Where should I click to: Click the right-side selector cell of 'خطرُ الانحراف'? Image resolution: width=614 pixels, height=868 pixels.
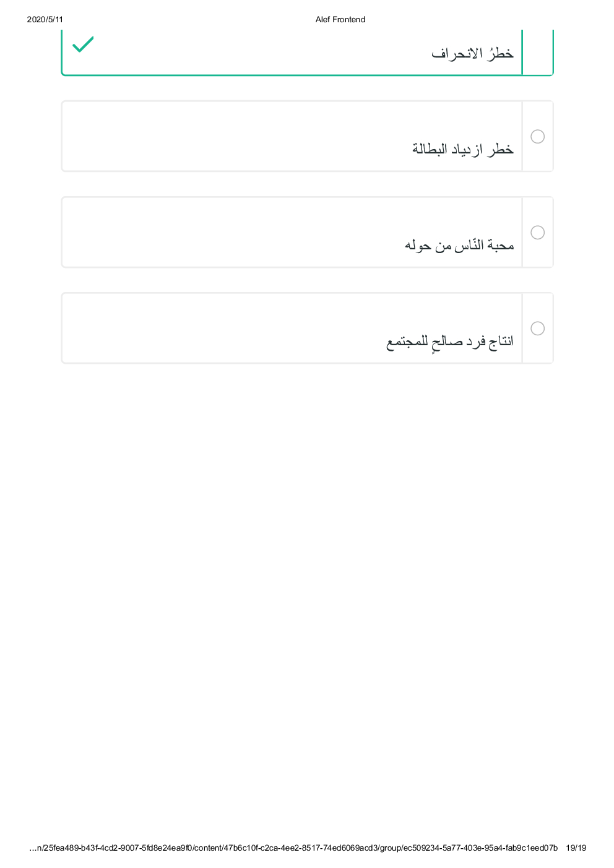pyautogui.click(x=538, y=52)
